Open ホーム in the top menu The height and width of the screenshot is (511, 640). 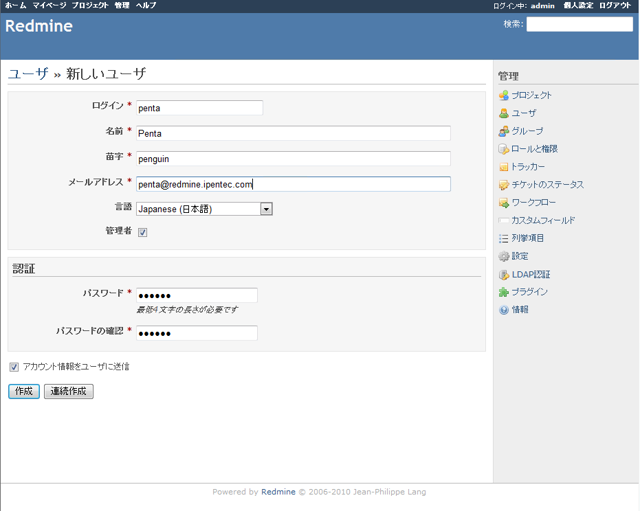click(x=16, y=5)
